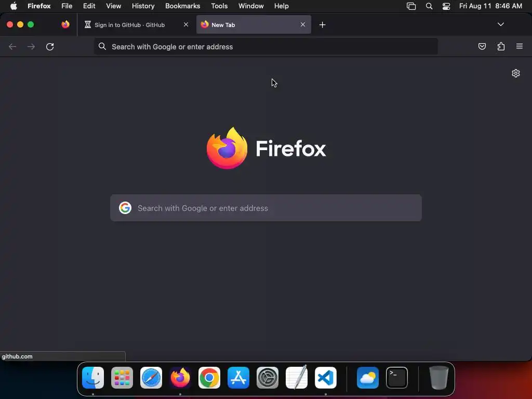Go forward with the forward arrow
532x399 pixels.
coord(31,46)
